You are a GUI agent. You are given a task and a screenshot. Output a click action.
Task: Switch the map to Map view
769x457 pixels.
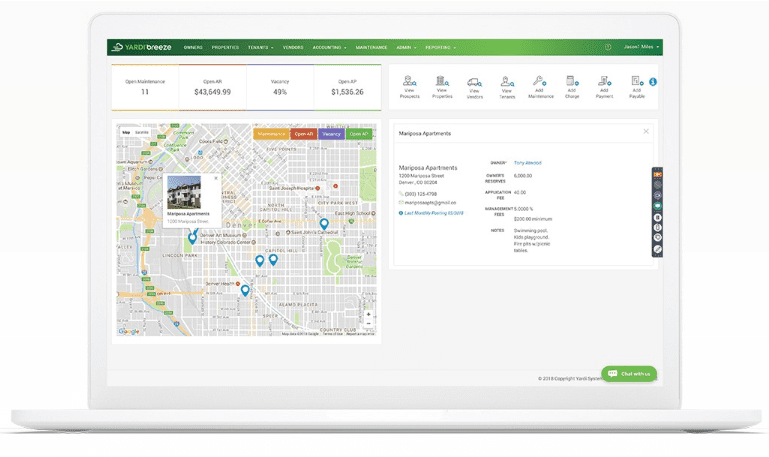(126, 132)
